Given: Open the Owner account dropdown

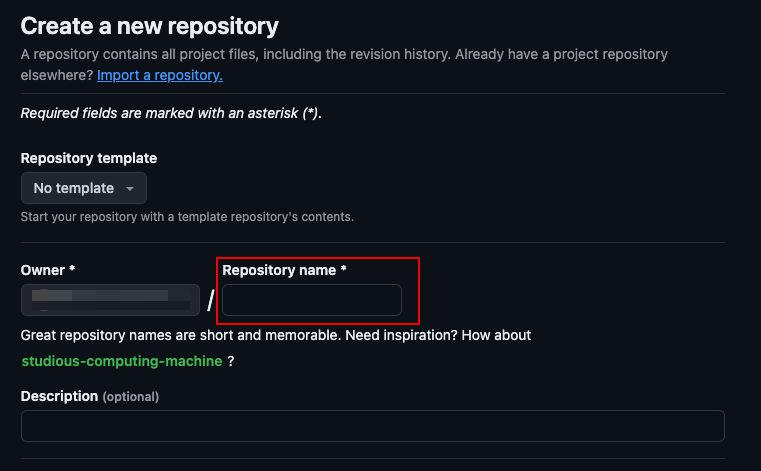Looking at the screenshot, I should tap(110, 300).
